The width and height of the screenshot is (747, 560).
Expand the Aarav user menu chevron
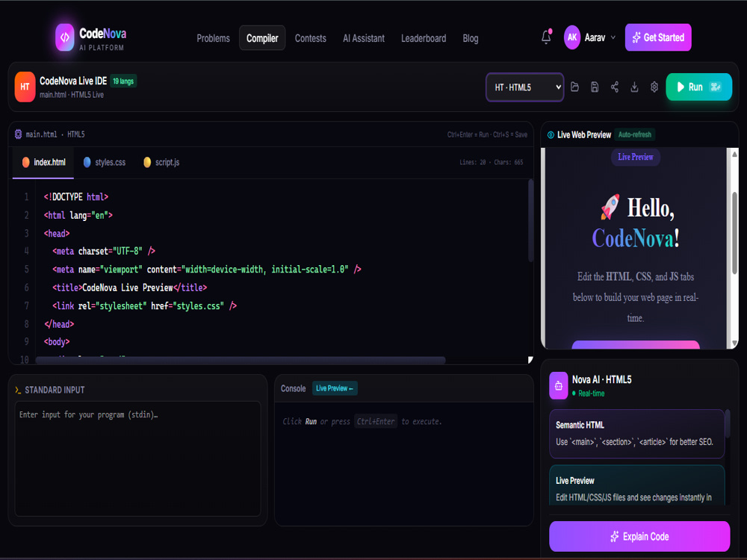(613, 37)
